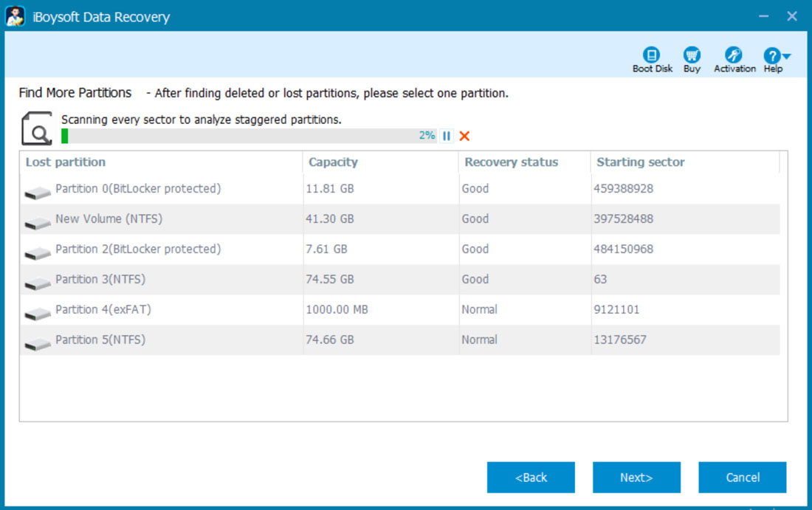Open the Activation key icon
The width and height of the screenshot is (812, 510).
[734, 55]
